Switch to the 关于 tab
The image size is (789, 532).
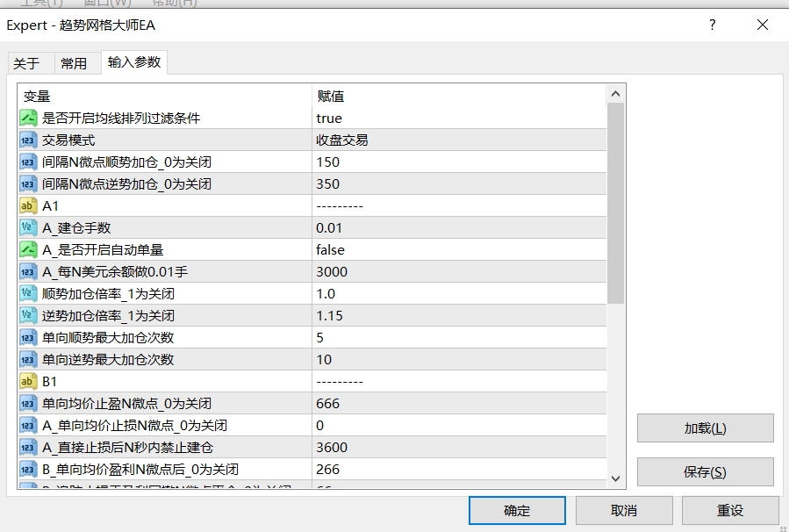pos(26,63)
